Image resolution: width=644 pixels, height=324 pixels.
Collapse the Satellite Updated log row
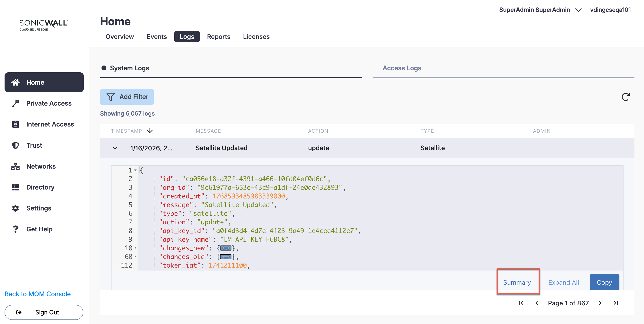pos(115,148)
